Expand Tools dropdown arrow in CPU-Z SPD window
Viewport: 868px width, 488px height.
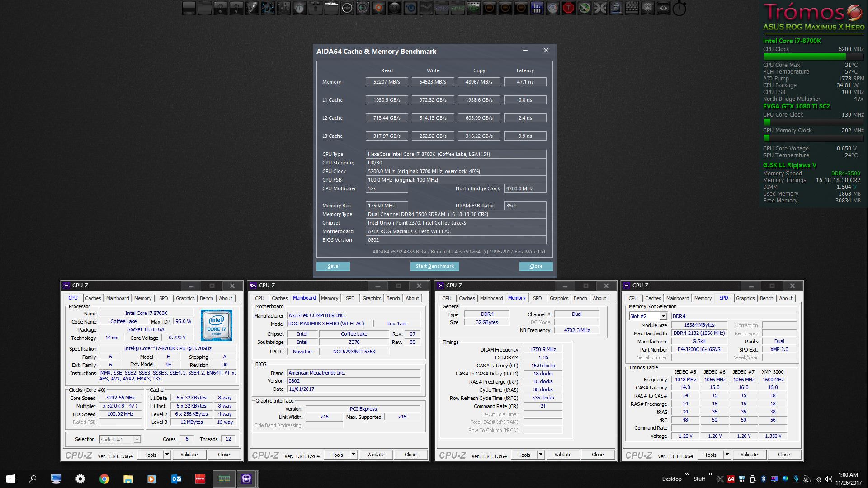tap(727, 455)
